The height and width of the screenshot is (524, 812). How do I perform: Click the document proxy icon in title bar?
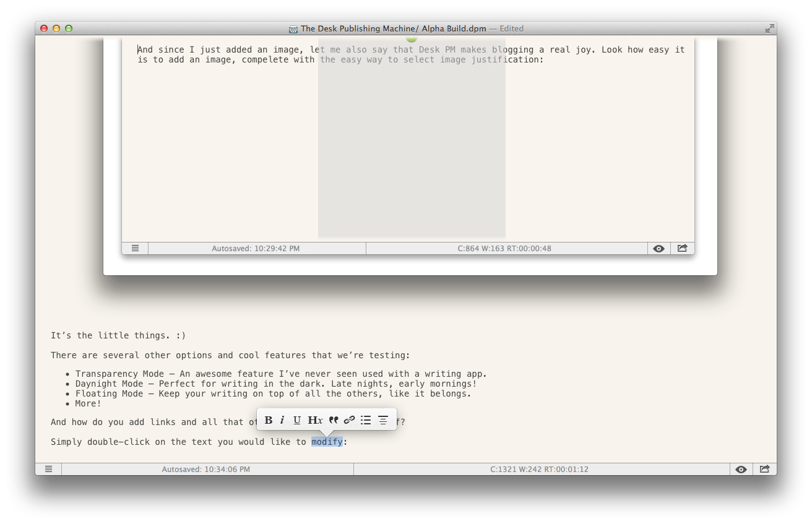point(293,28)
